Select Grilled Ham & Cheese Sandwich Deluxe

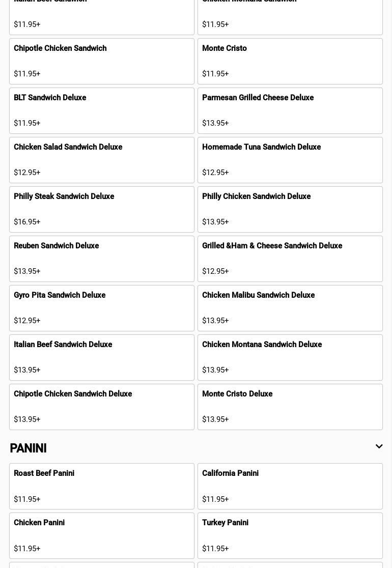click(290, 259)
